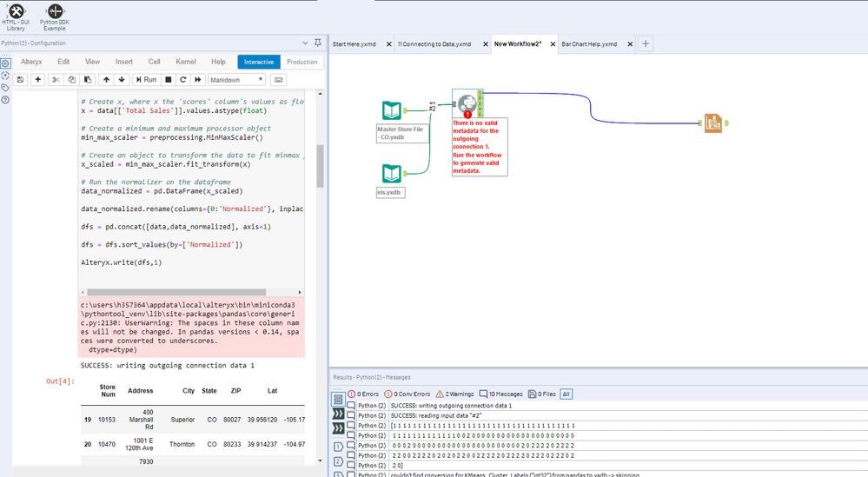Paste cell below
The height and width of the screenshot is (477, 868).
tap(88, 80)
